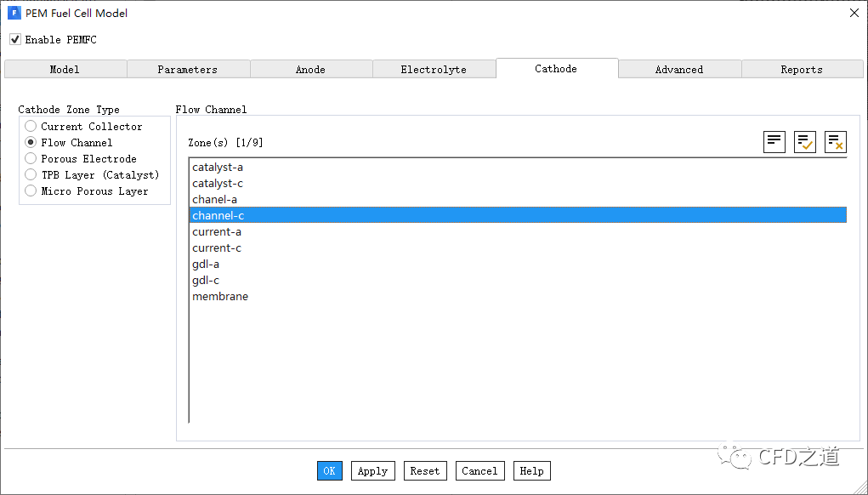Click the Apply button
Image resolution: width=868 pixels, height=495 pixels.
pyautogui.click(x=372, y=471)
